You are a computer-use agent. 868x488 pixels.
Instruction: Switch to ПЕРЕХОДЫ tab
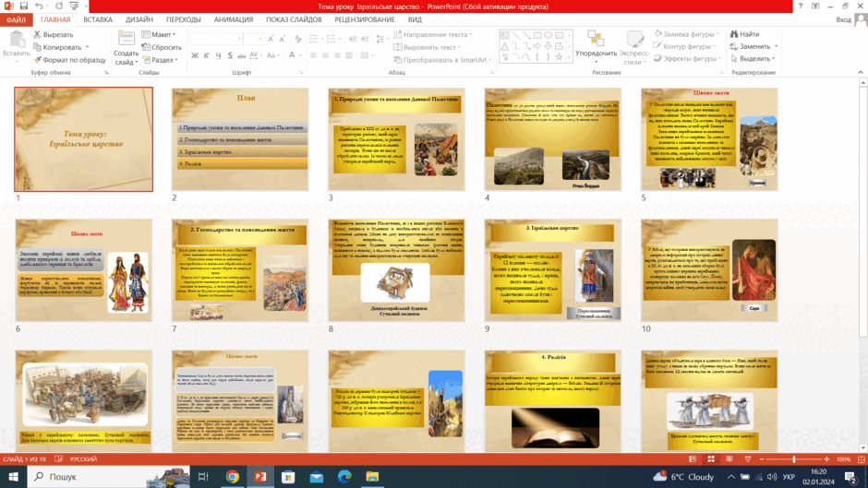click(183, 19)
